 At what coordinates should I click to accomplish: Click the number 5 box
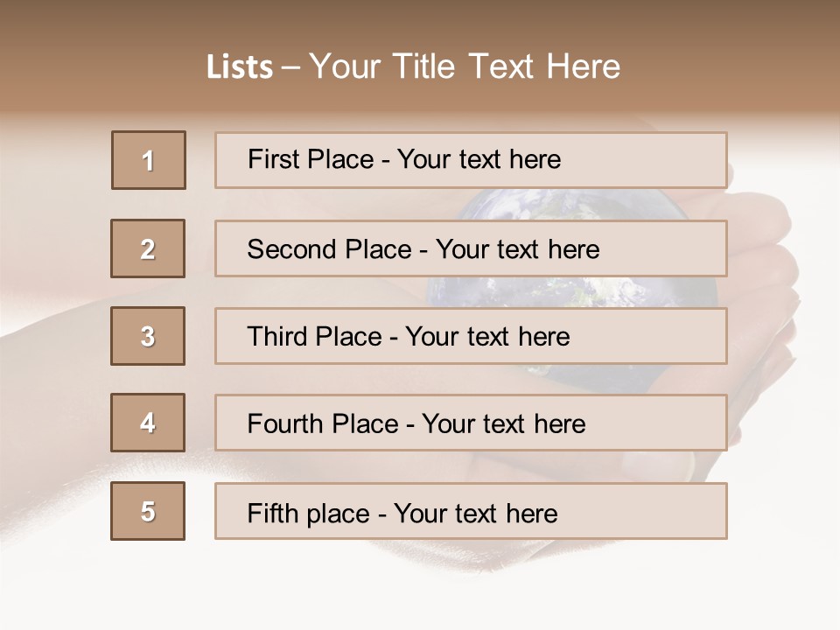click(x=148, y=511)
